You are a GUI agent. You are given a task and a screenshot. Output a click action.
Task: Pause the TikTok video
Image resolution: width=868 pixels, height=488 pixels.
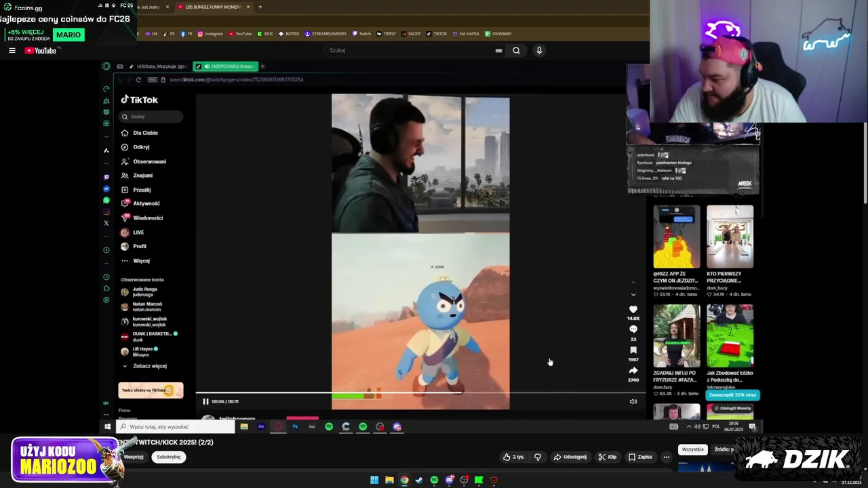[205, 401]
